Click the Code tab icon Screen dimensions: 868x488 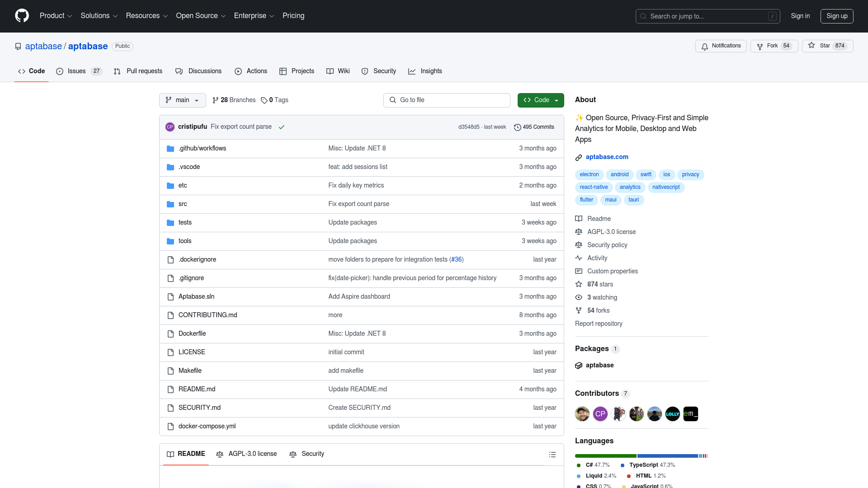[x=22, y=71]
